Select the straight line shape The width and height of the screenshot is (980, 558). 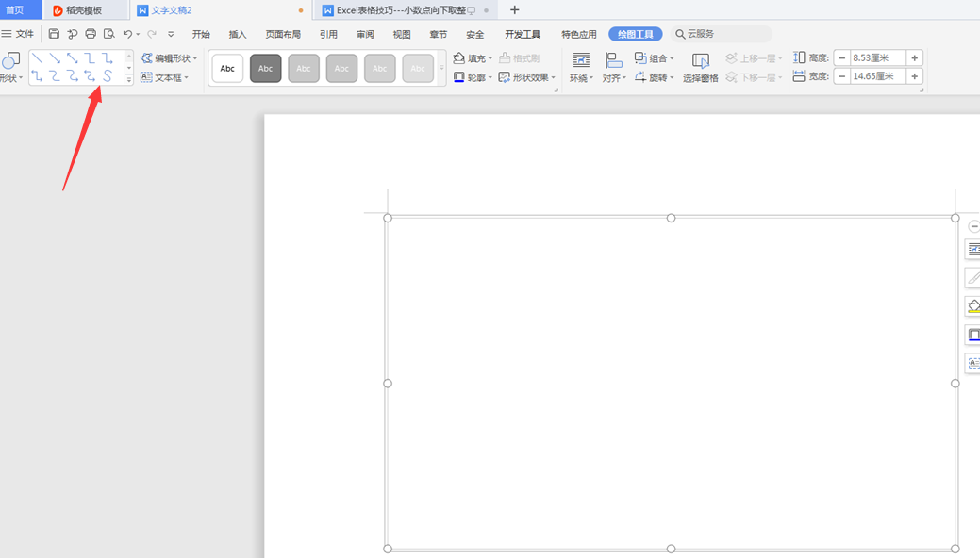point(38,58)
